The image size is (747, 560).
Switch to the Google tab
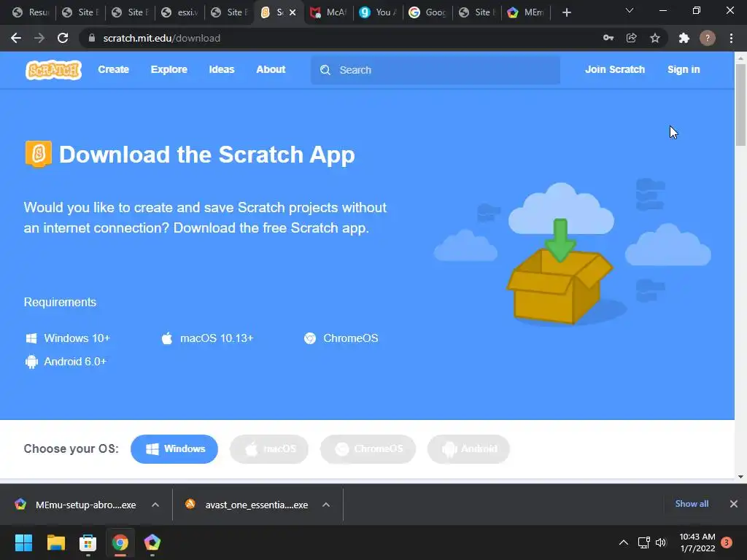click(427, 12)
